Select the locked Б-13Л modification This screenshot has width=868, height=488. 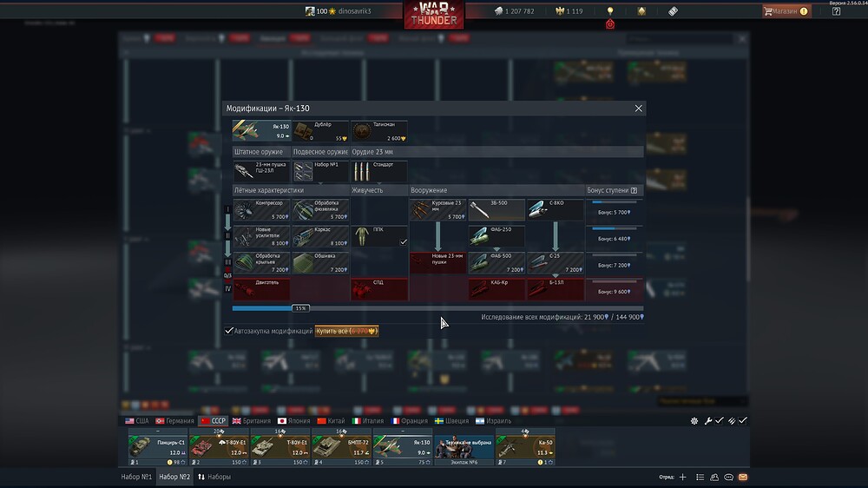pyautogui.click(x=556, y=290)
